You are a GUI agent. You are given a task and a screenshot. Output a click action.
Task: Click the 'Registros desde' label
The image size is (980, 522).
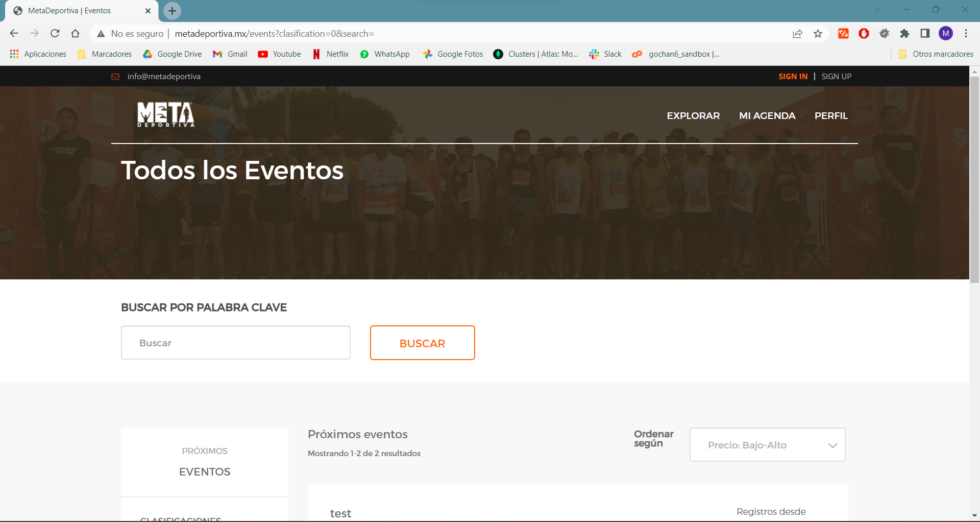(771, 512)
